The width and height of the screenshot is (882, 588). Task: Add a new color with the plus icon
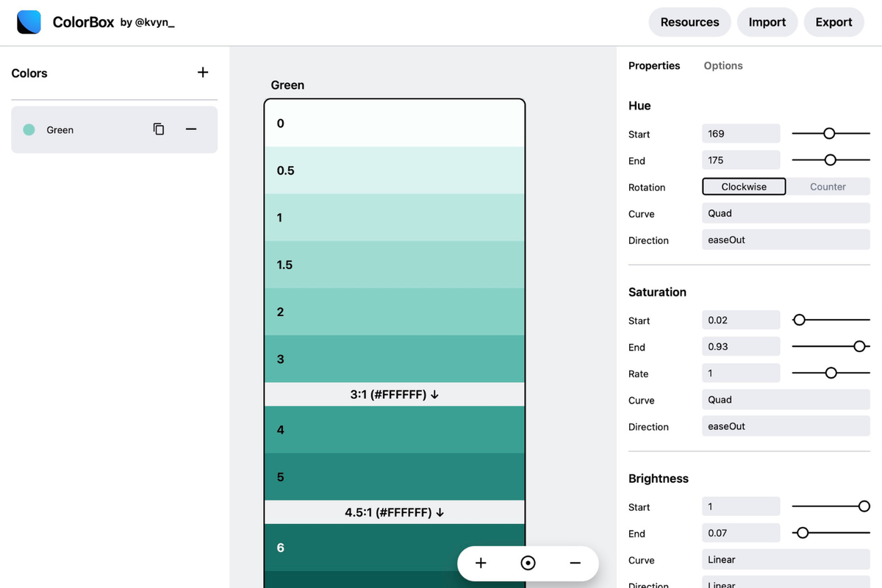tap(203, 72)
